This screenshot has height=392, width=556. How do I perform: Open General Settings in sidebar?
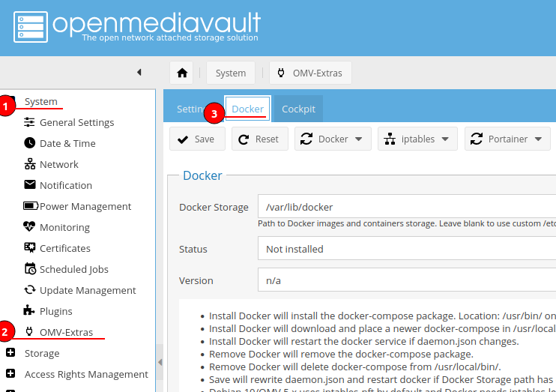[x=76, y=122]
